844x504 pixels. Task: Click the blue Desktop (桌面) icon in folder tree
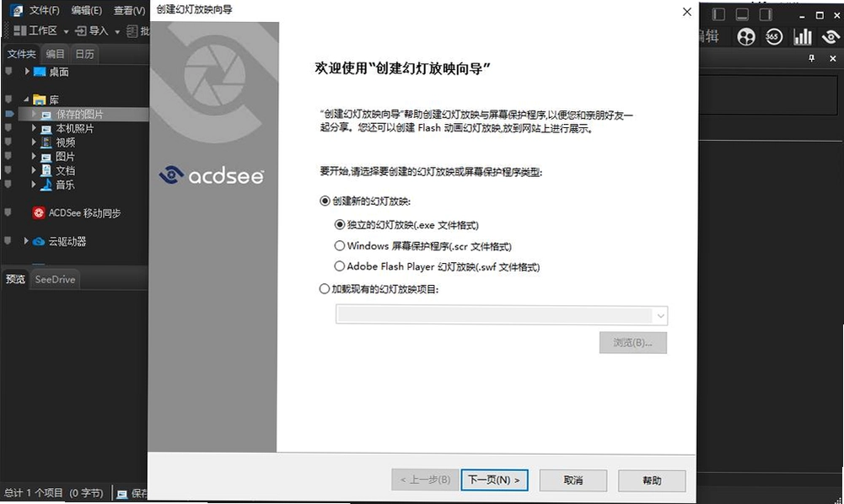40,72
